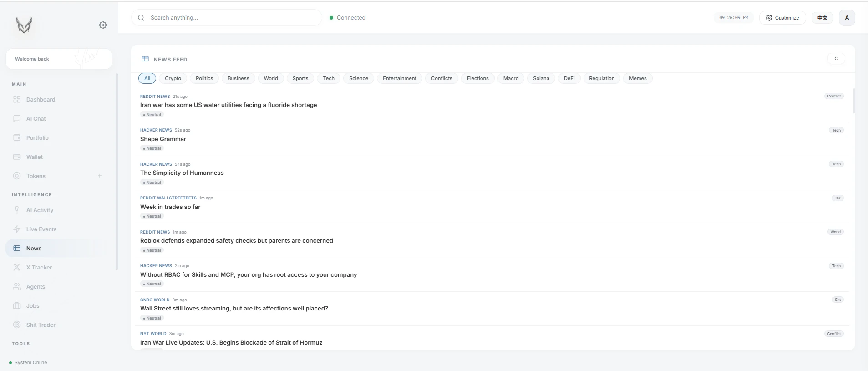Click REDDIT WALLSTREETBETS source label
The image size is (868, 371).
click(x=168, y=198)
